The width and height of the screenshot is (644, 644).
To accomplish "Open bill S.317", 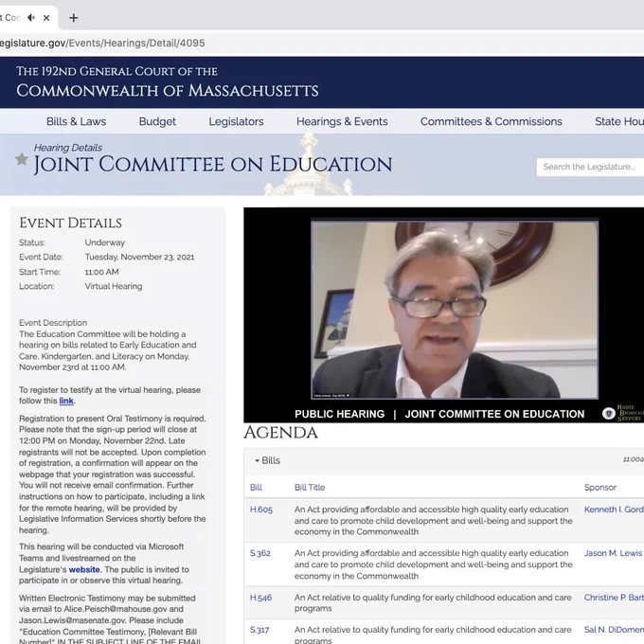I will point(259,630).
